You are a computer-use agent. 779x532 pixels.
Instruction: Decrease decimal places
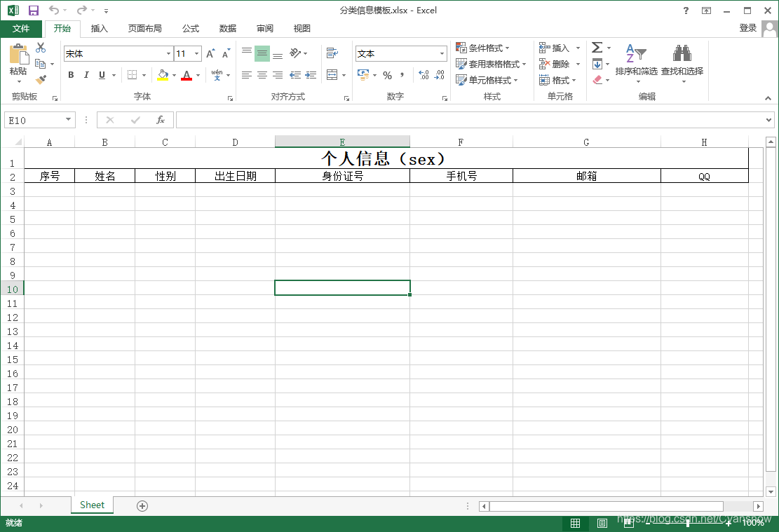pos(440,75)
